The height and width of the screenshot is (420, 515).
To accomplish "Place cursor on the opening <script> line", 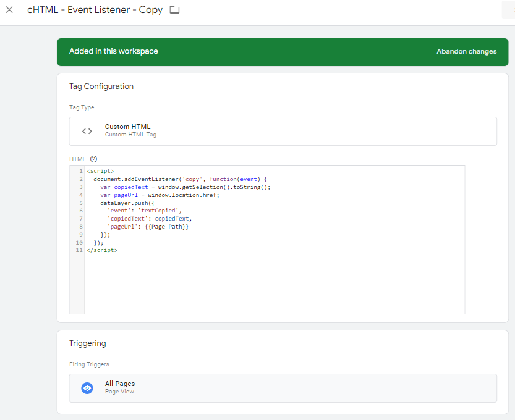I will click(100, 170).
